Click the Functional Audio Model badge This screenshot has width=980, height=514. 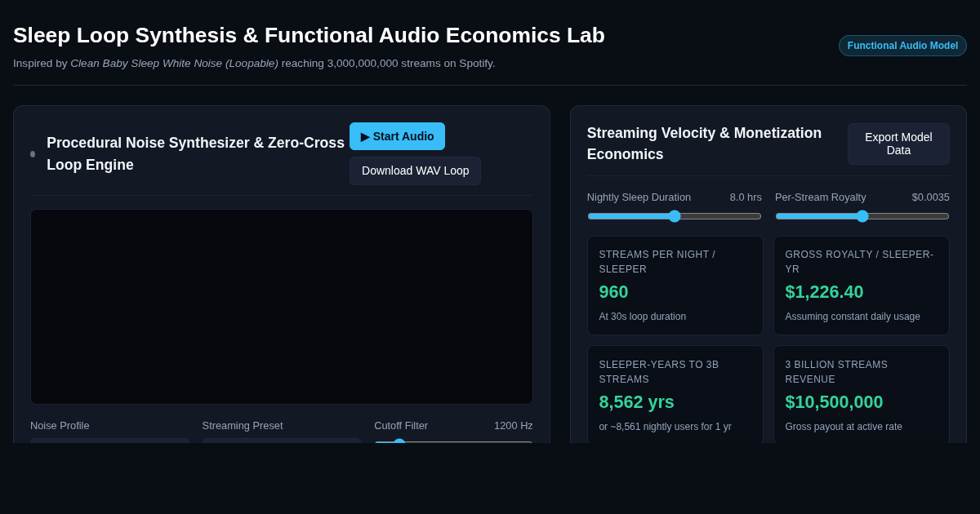902,46
